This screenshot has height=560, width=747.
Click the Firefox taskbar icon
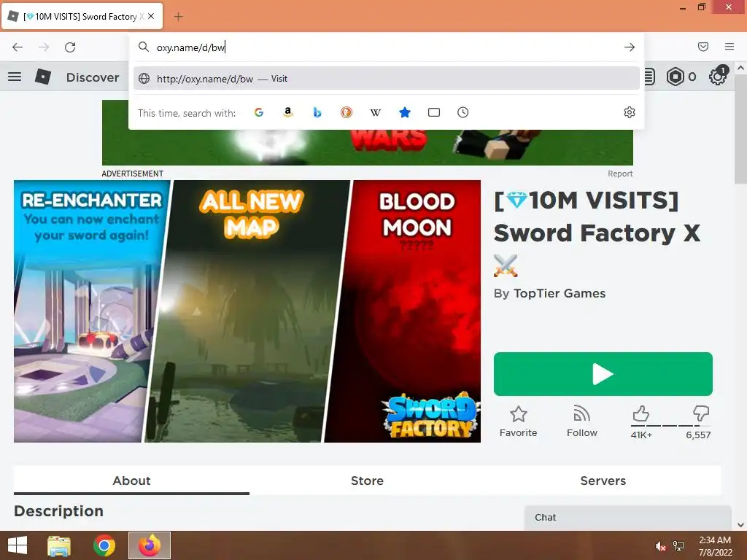click(150, 545)
